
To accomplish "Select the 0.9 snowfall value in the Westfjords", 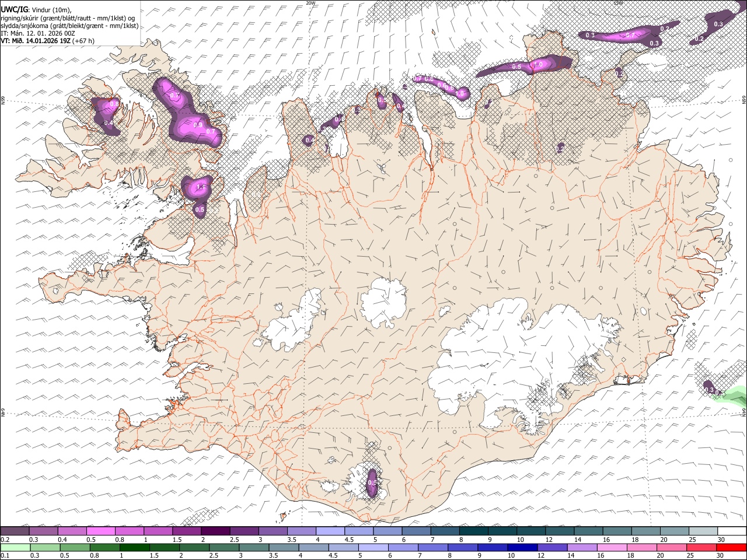I will click(x=197, y=125).
